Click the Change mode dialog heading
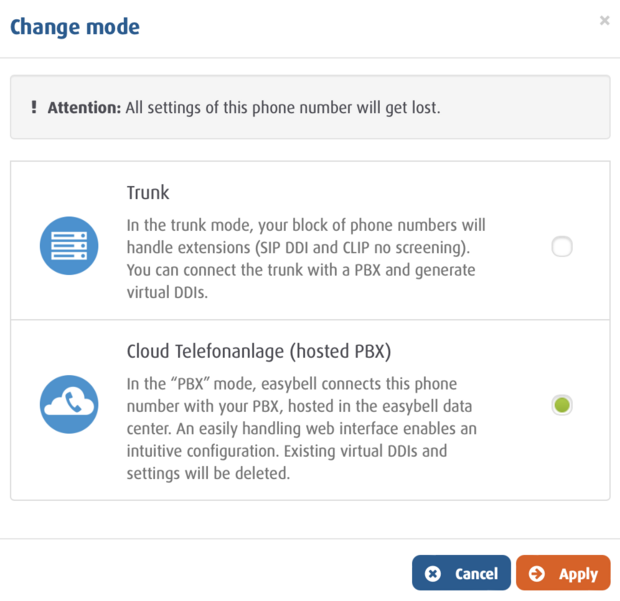Screen dimensions: 620x601 tap(75, 26)
